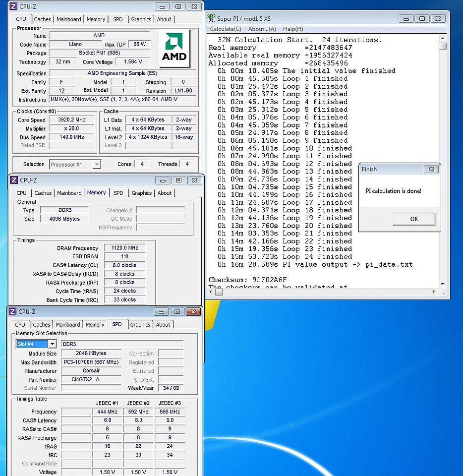The width and height of the screenshot is (463, 476).
Task: Click the right arrow of Super PI's horizontal scrollbar
Action: click(x=434, y=292)
